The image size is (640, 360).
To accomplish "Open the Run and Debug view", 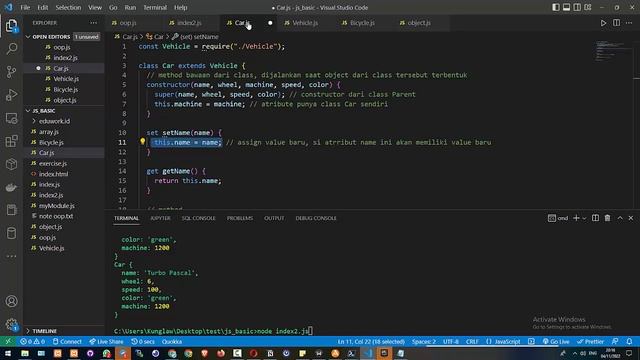I will tap(11, 95).
